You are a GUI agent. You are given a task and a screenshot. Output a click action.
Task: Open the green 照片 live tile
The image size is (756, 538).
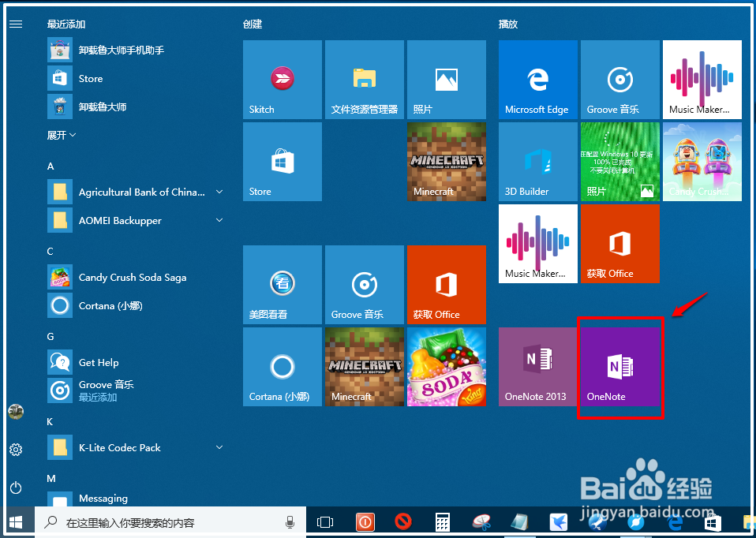619,162
